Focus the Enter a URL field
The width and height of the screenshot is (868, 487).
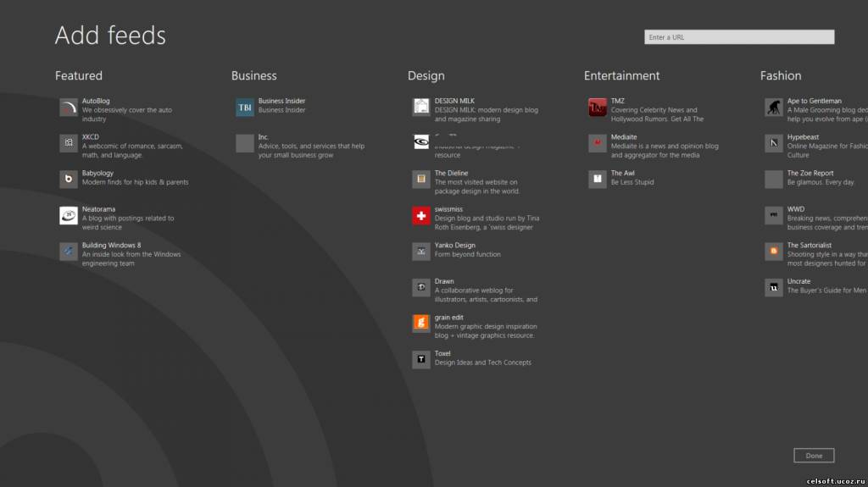pyautogui.click(x=739, y=37)
